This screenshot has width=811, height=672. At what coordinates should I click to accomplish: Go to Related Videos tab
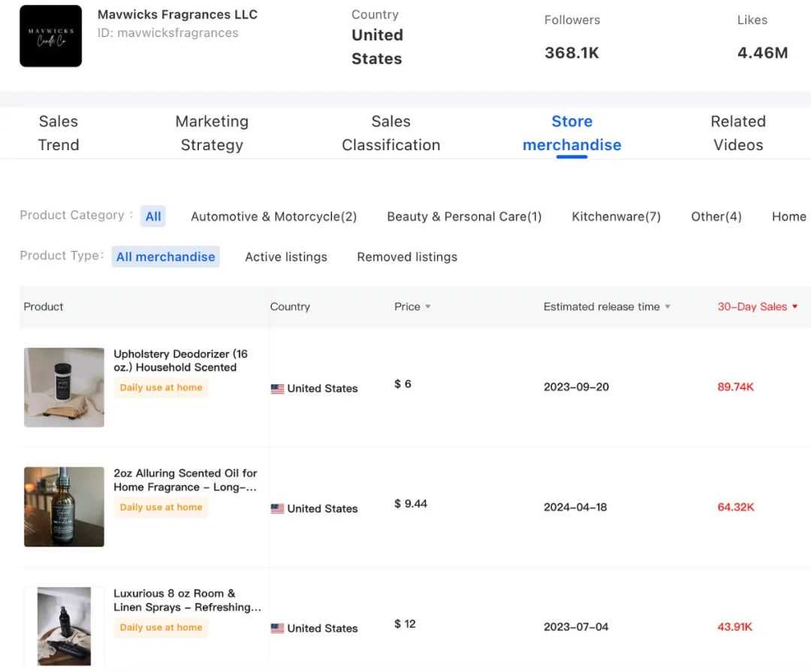click(x=738, y=133)
